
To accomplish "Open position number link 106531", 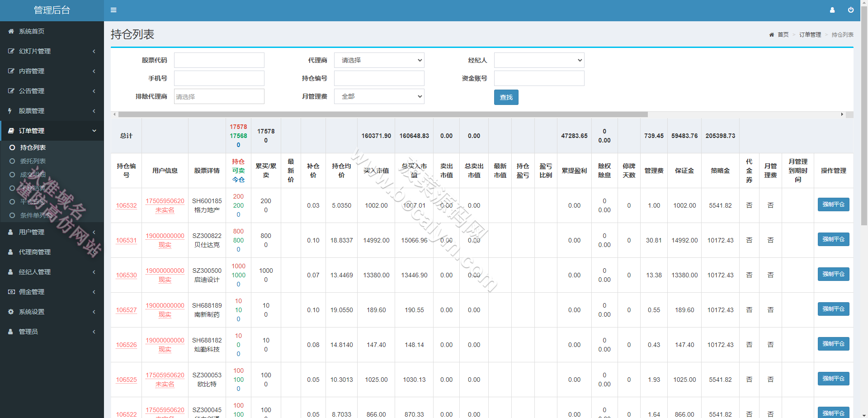I will click(126, 240).
